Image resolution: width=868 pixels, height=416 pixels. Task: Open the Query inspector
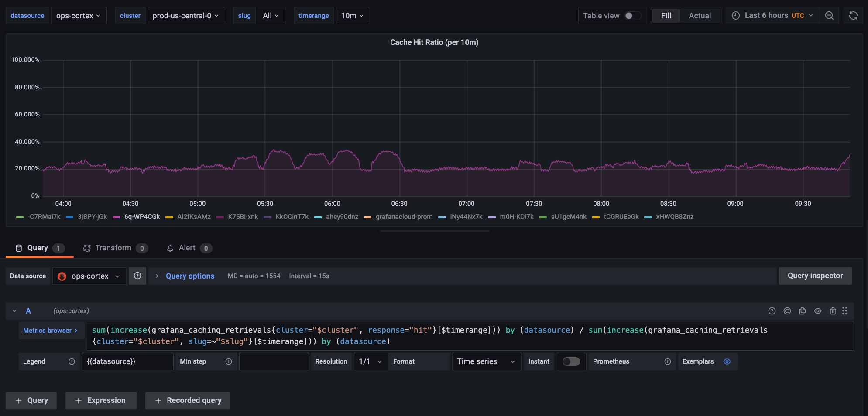coord(815,276)
